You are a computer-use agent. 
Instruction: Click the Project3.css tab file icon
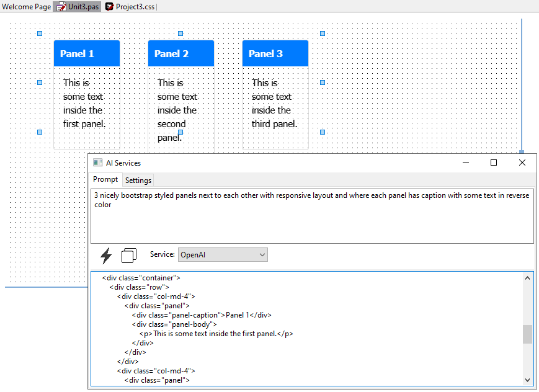pos(109,7)
